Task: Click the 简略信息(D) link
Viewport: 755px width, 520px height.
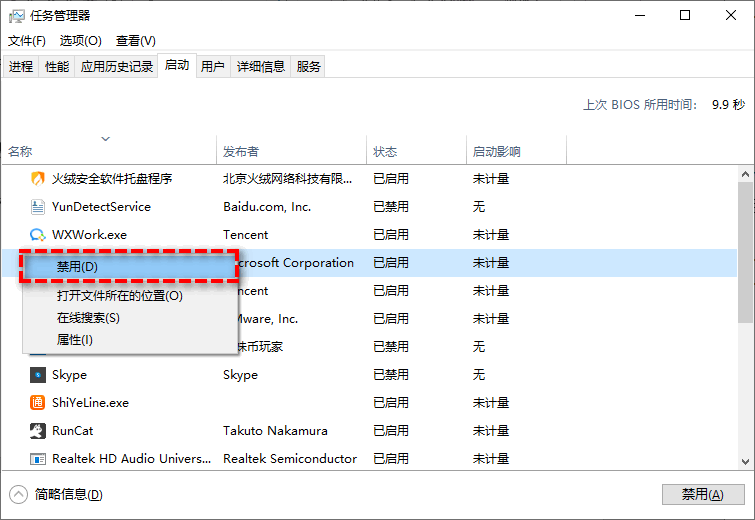Action: [x=68, y=494]
